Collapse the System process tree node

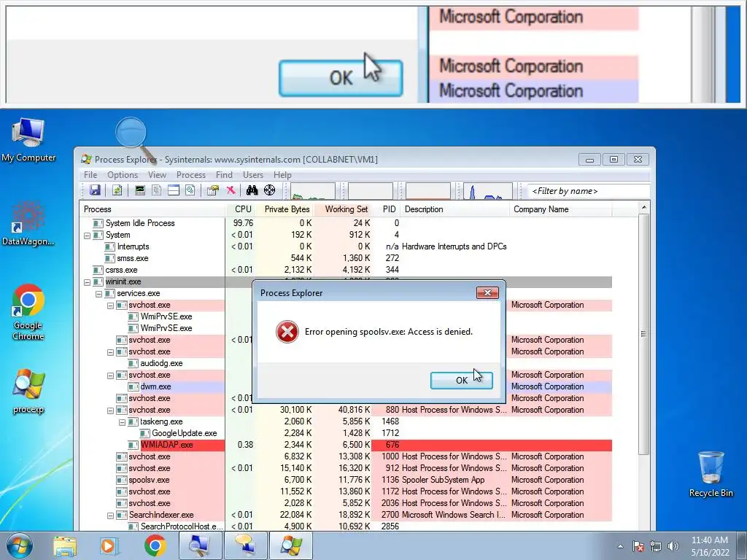tap(88, 236)
